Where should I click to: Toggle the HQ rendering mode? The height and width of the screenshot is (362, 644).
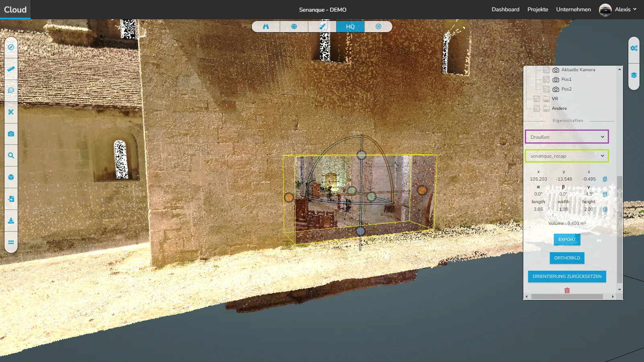tap(350, 27)
